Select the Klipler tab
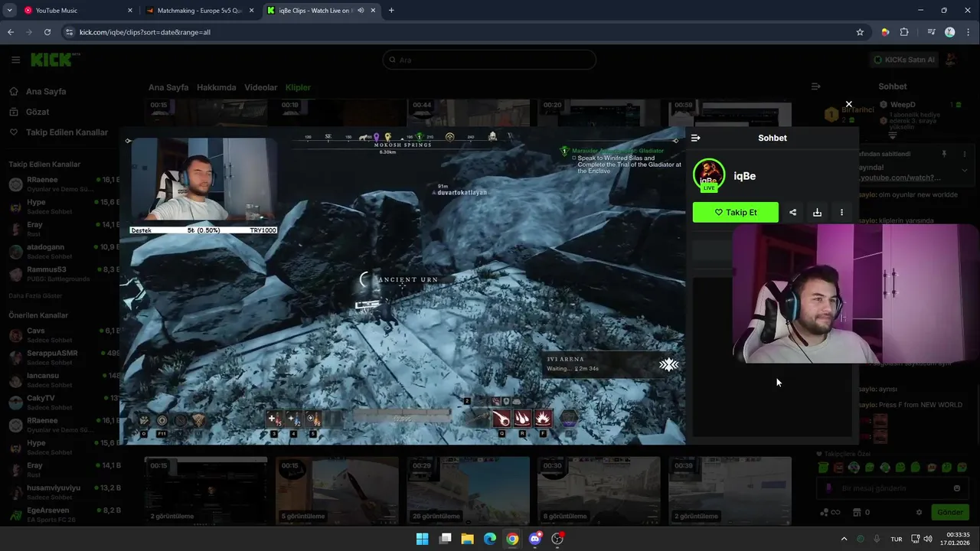The image size is (980, 551). click(x=298, y=87)
